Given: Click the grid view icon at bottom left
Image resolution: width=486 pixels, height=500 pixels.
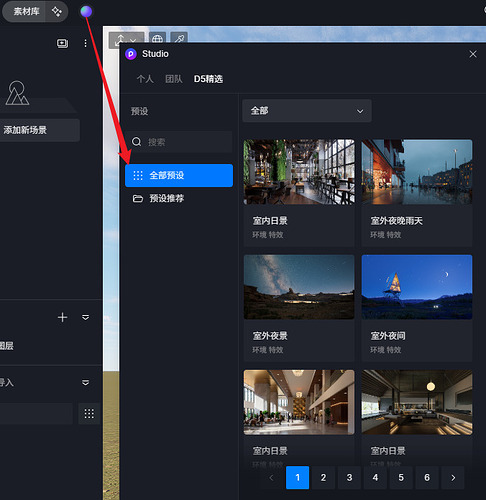Looking at the screenshot, I should click(x=89, y=414).
